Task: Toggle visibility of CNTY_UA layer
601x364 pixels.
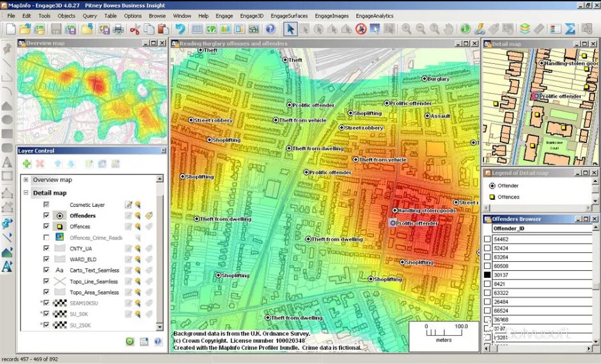Action: [x=47, y=248]
